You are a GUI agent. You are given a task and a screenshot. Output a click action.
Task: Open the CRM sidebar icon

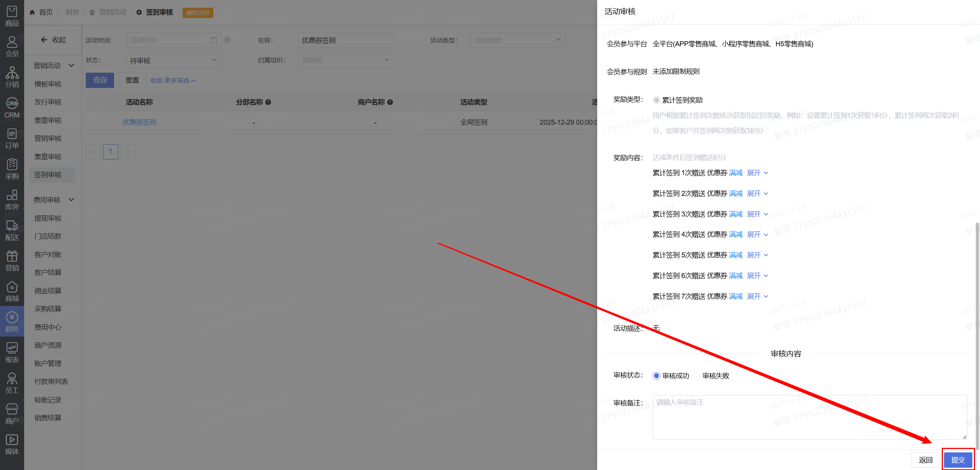[x=12, y=107]
